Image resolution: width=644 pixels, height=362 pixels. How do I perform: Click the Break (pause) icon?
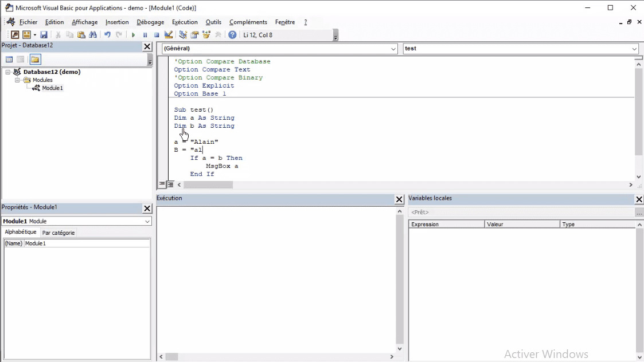[145, 35]
